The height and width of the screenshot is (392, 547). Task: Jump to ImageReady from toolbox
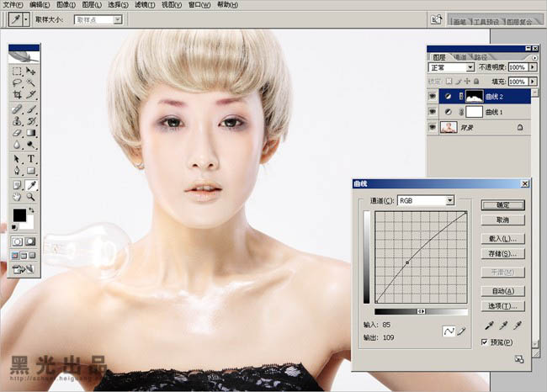pyautogui.click(x=24, y=269)
